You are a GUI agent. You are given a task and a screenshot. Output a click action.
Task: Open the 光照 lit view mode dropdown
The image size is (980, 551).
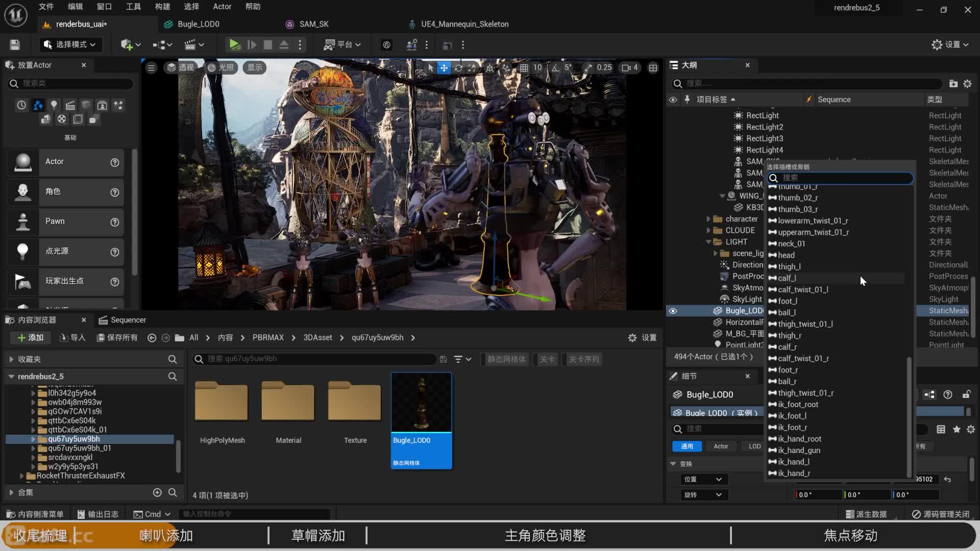coord(221,67)
